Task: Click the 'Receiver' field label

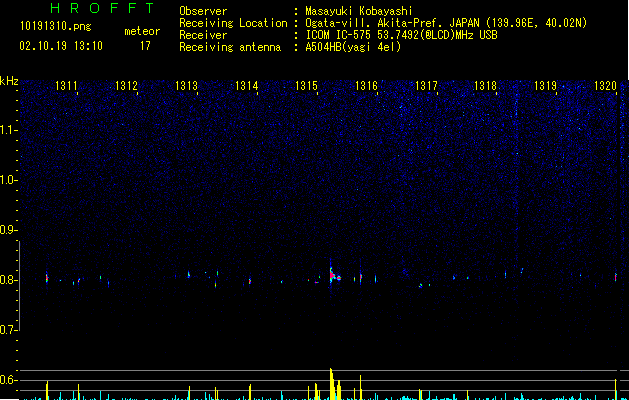Action: (x=203, y=35)
